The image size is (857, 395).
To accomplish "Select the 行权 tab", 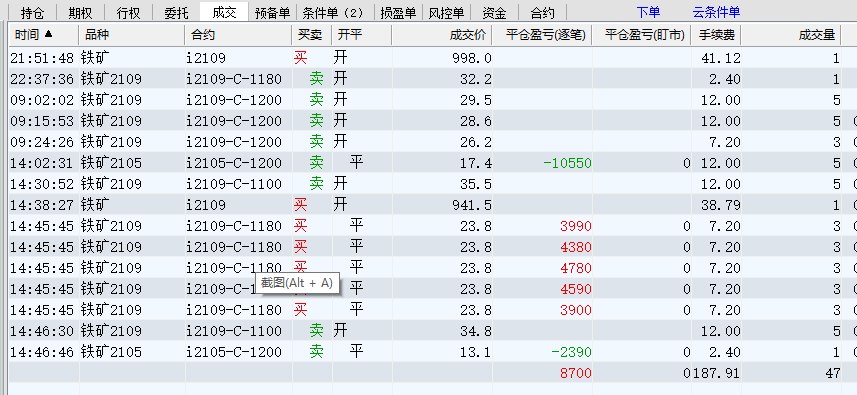I will pos(128,12).
